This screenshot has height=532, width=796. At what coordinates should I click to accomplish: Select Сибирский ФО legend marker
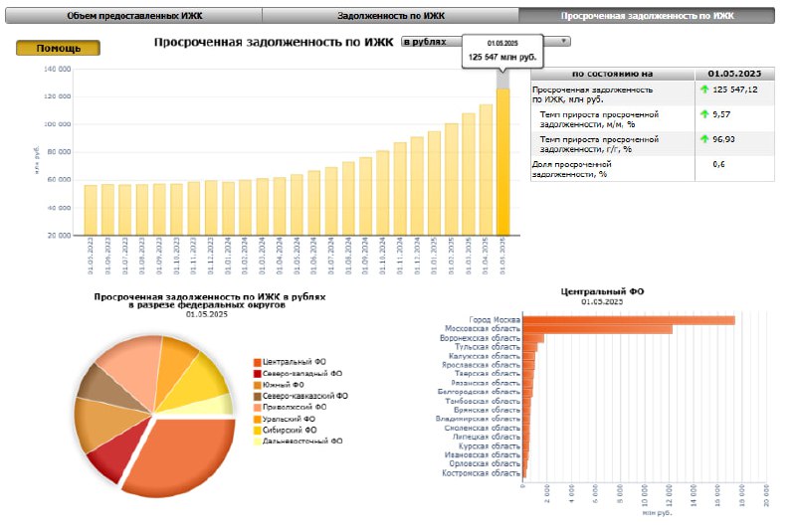point(258,430)
